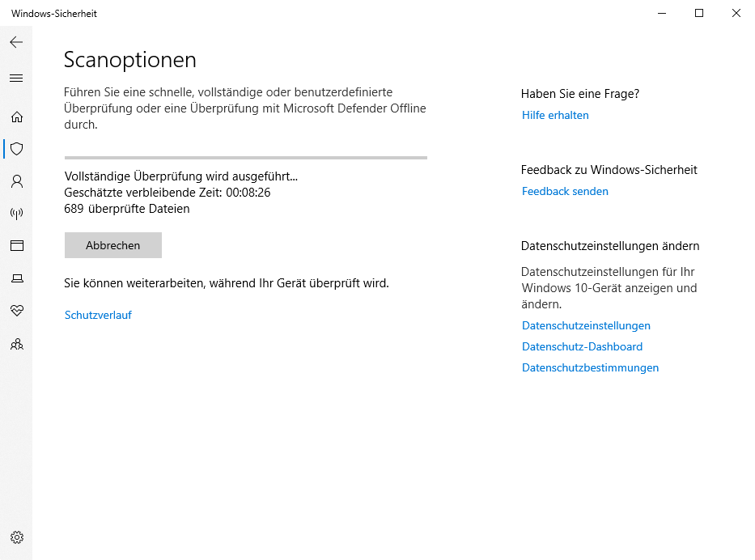Image resolution: width=755 pixels, height=560 pixels.
Task: Open the Datenschutz-Dashboard link
Action: click(x=582, y=346)
